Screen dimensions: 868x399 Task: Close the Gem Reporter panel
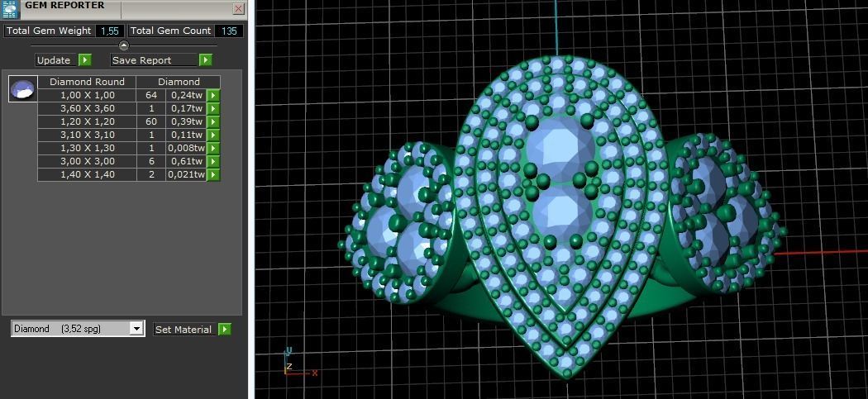pos(239,8)
